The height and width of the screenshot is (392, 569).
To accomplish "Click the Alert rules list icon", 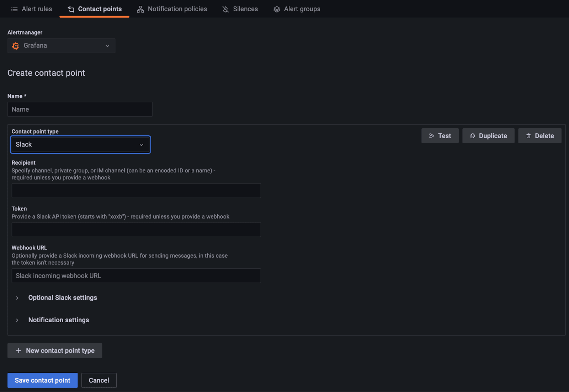I will 14,9.
